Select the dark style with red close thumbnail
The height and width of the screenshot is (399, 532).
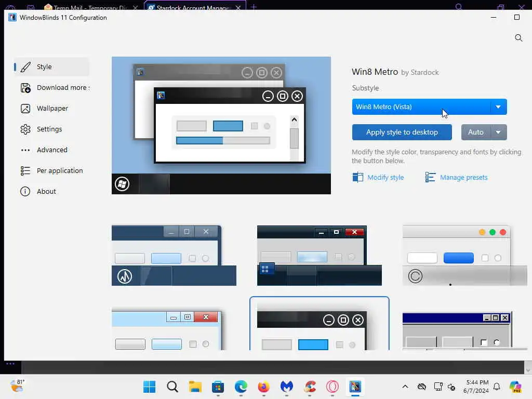point(320,256)
